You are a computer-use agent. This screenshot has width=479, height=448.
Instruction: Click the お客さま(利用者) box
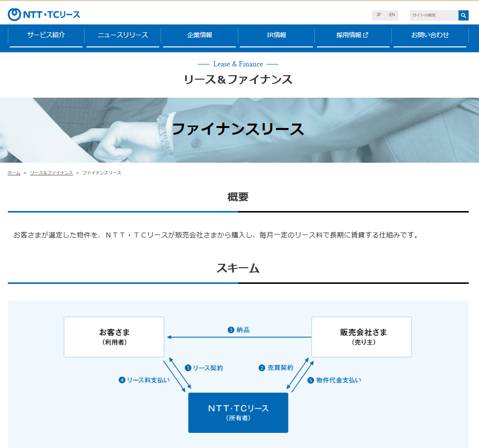tap(114, 337)
